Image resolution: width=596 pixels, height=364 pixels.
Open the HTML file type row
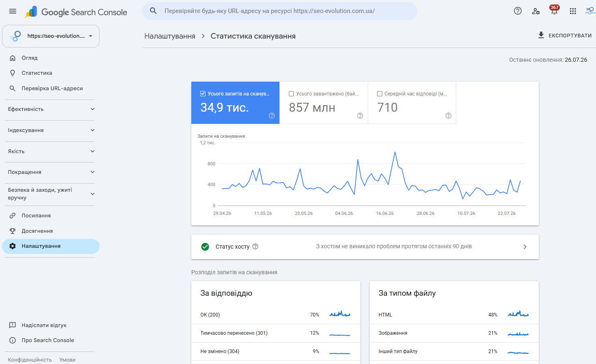click(x=454, y=315)
